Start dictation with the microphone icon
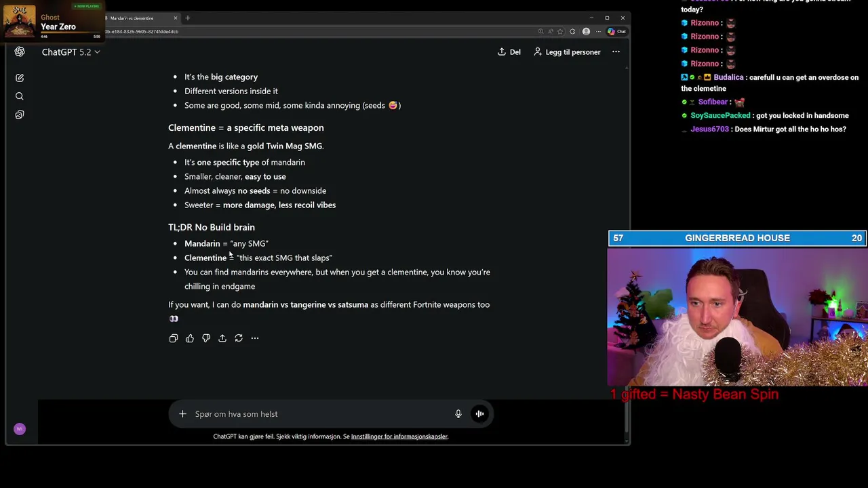This screenshot has width=868, height=488. click(458, 414)
